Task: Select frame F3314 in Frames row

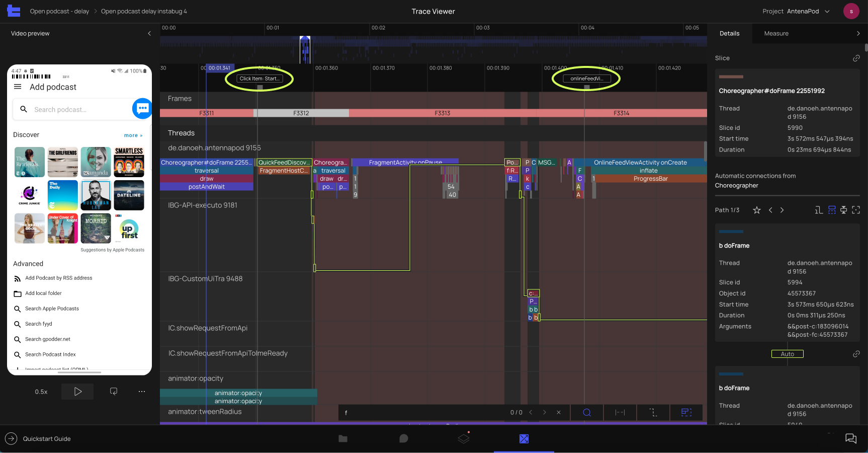Action: [621, 113]
